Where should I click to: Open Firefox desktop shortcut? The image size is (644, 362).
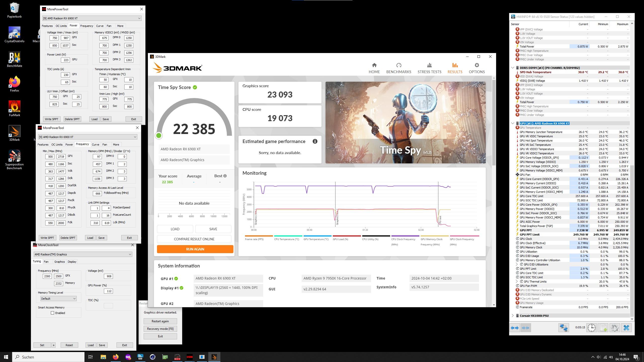tap(14, 84)
